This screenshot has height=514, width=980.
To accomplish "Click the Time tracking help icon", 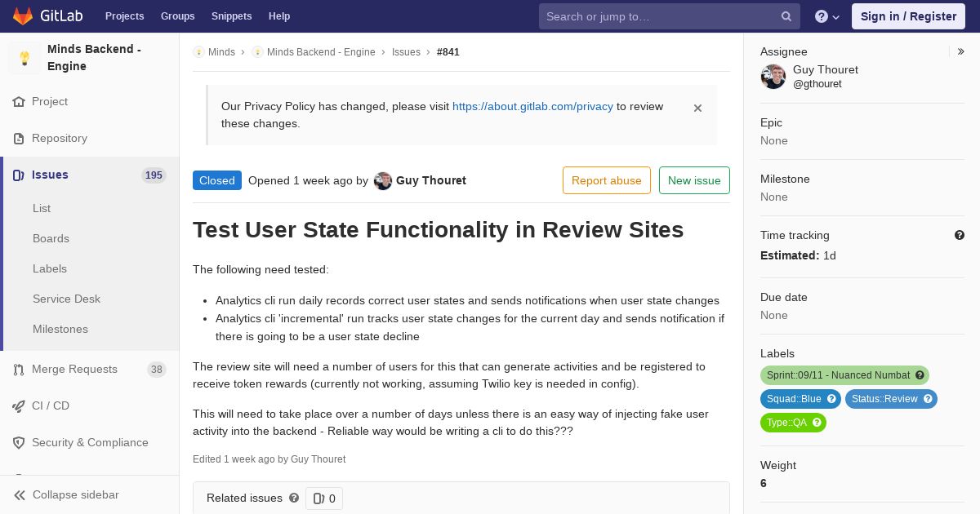I will tap(960, 235).
